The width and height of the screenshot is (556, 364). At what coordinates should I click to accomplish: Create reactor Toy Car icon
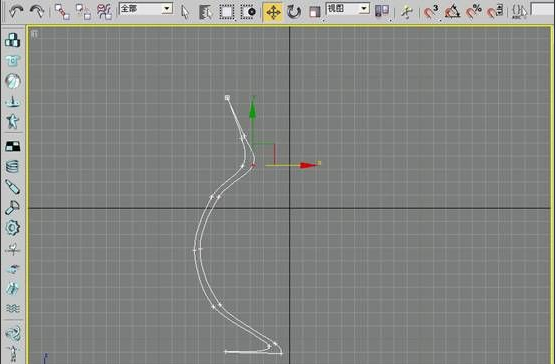(12, 269)
